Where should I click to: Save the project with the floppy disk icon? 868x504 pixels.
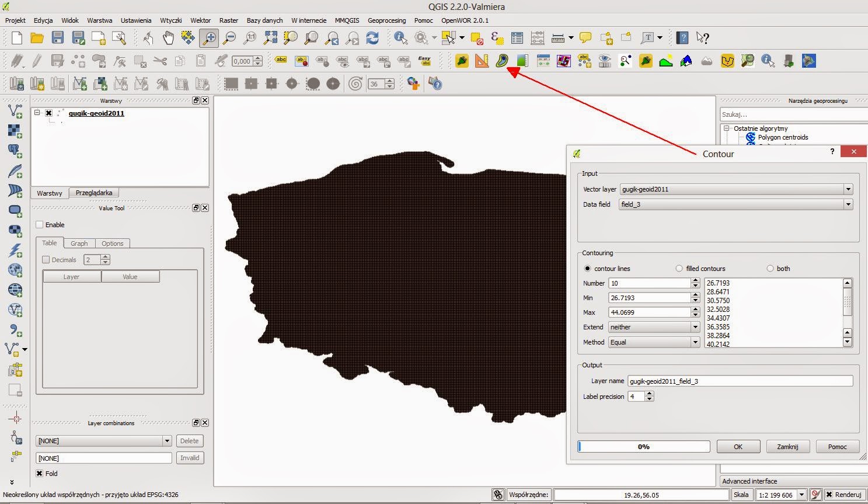[57, 38]
